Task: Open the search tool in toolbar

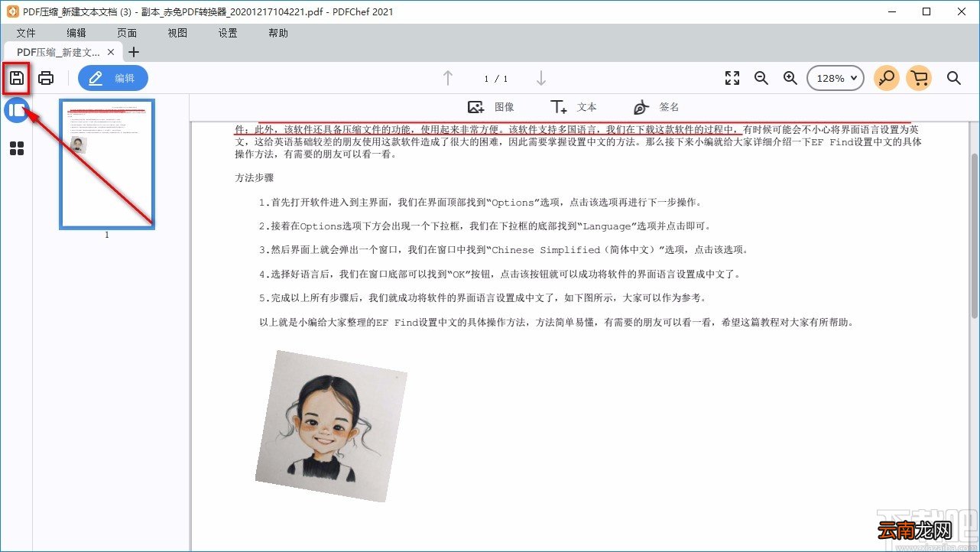Action: pyautogui.click(x=954, y=78)
